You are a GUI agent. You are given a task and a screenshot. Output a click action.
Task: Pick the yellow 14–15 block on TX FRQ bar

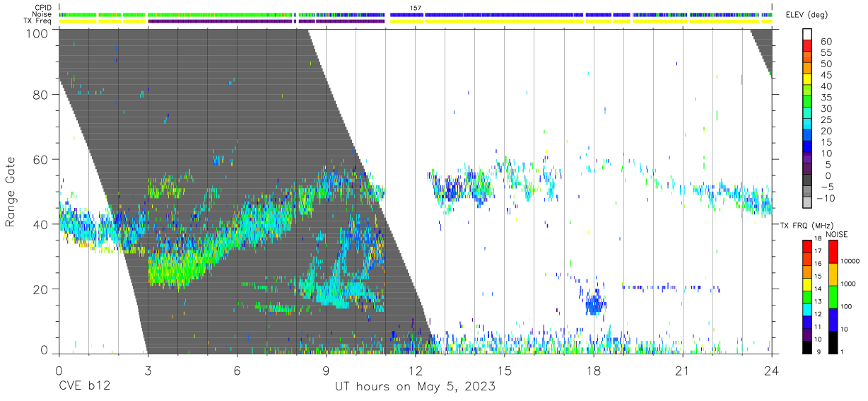(807, 284)
